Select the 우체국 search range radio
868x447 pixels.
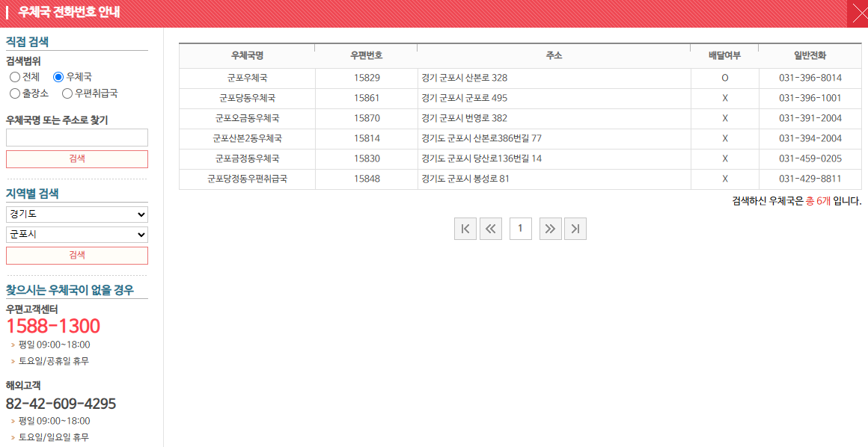[58, 77]
